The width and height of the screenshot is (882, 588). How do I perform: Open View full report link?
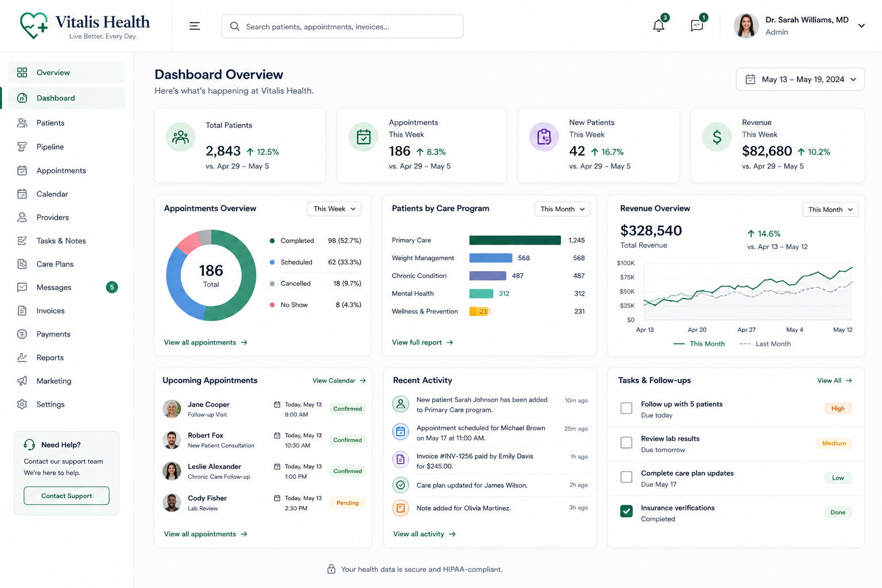(x=423, y=342)
